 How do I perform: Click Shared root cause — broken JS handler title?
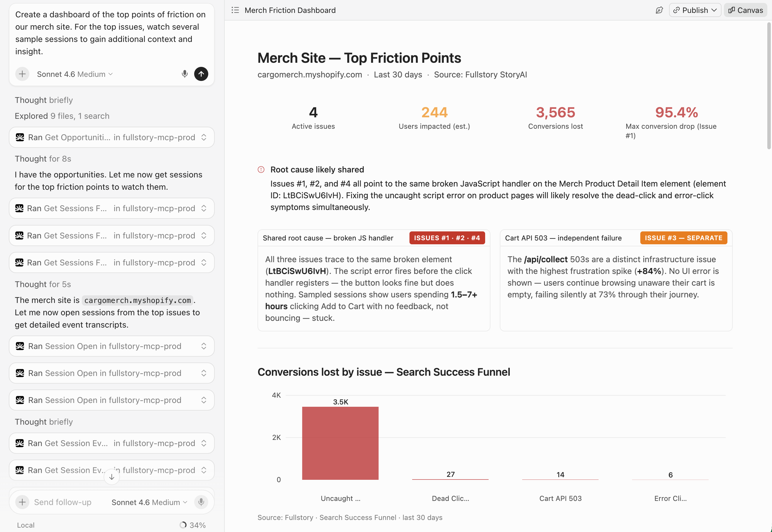coord(328,238)
